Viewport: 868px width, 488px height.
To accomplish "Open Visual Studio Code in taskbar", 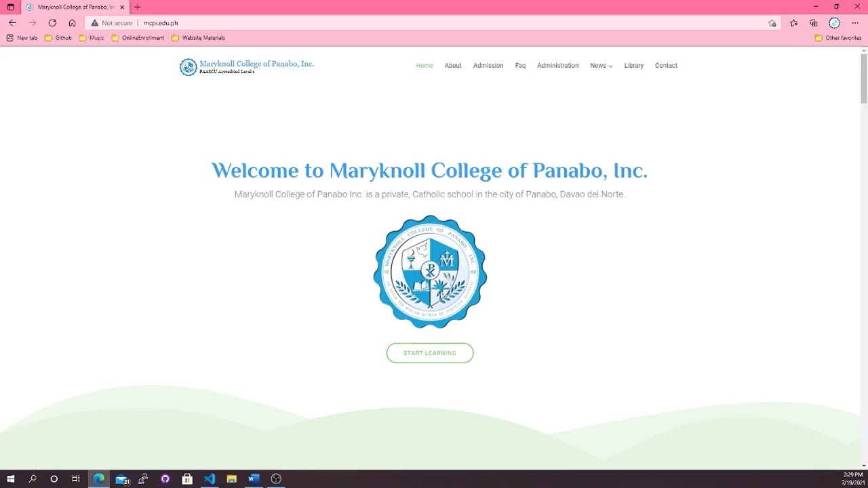I will 210,479.
